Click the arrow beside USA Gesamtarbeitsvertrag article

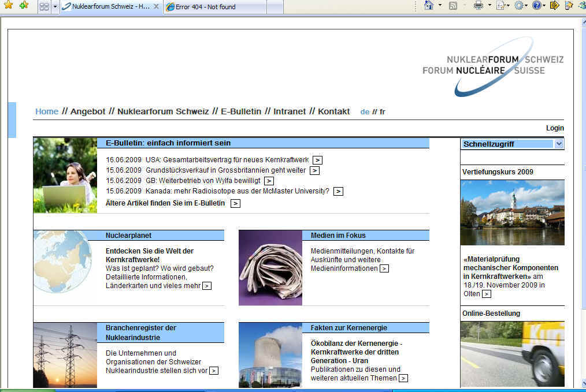click(x=317, y=160)
